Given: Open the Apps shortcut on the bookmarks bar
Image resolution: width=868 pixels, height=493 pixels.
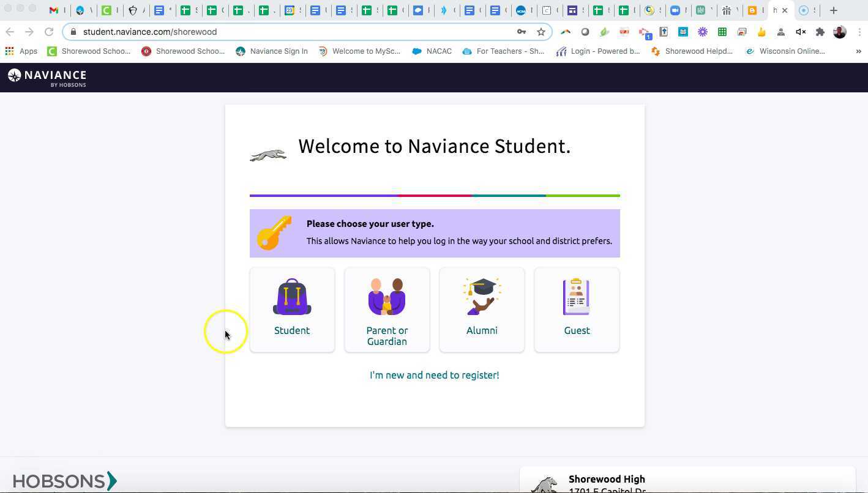Looking at the screenshot, I should (22, 51).
